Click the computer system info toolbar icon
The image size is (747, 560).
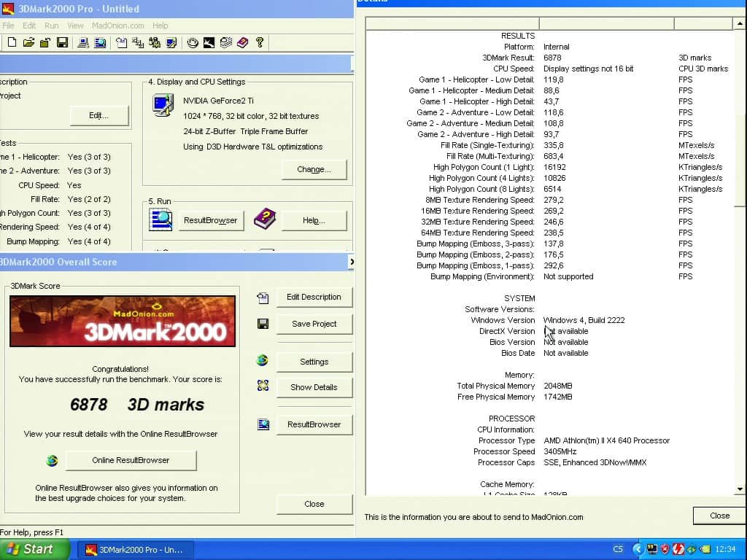[83, 43]
